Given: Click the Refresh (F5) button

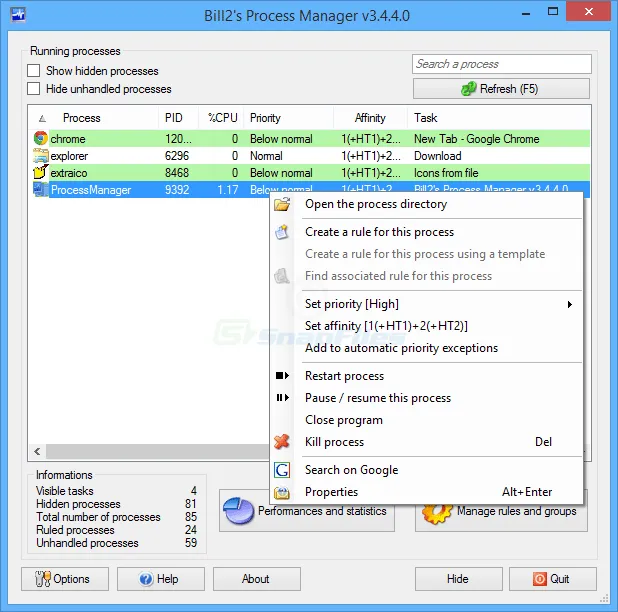Looking at the screenshot, I should click(501, 89).
